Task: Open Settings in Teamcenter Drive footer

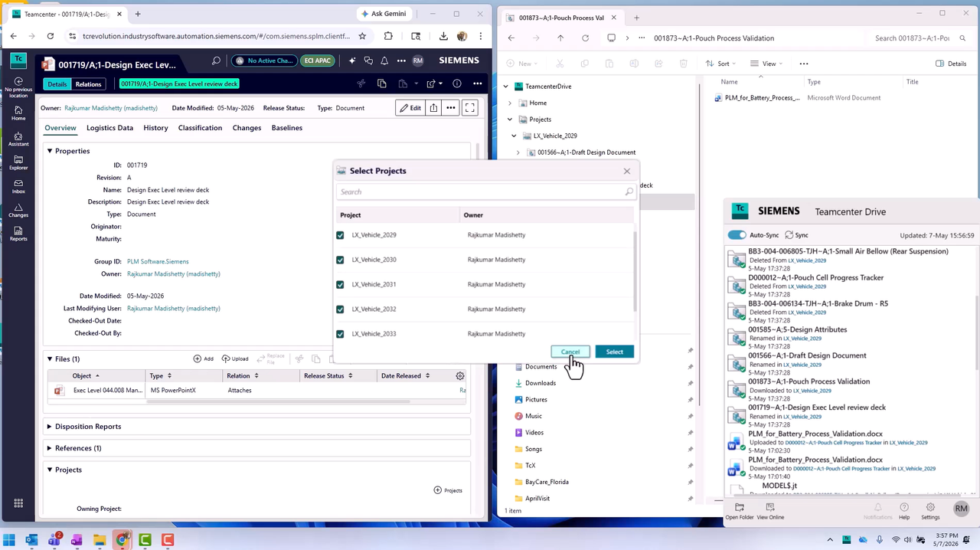Action: point(930,512)
